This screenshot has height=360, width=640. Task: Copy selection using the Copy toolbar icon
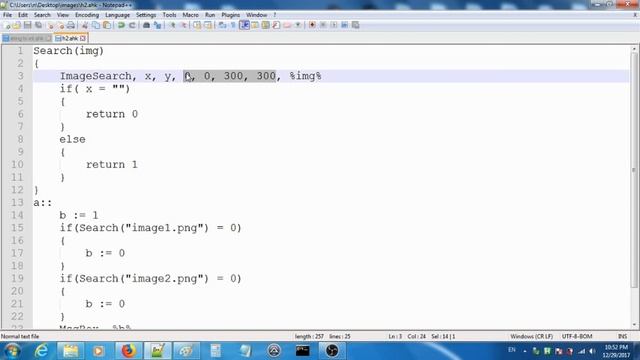96,25
